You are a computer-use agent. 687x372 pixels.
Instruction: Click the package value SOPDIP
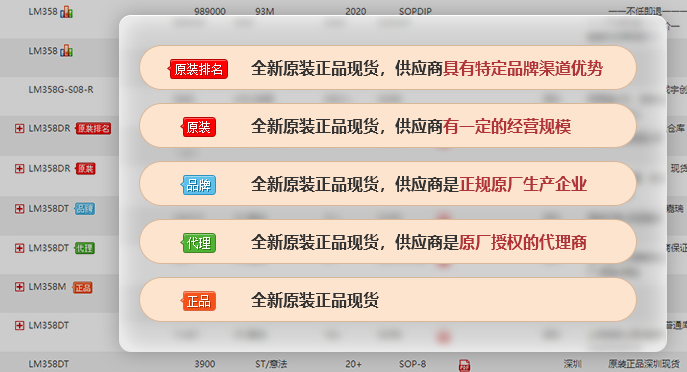point(415,12)
